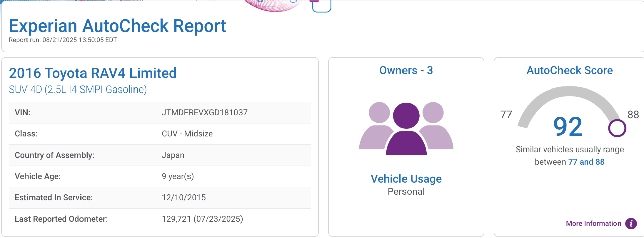Click the More Information info icon
This screenshot has width=644, height=238.
pyautogui.click(x=631, y=223)
